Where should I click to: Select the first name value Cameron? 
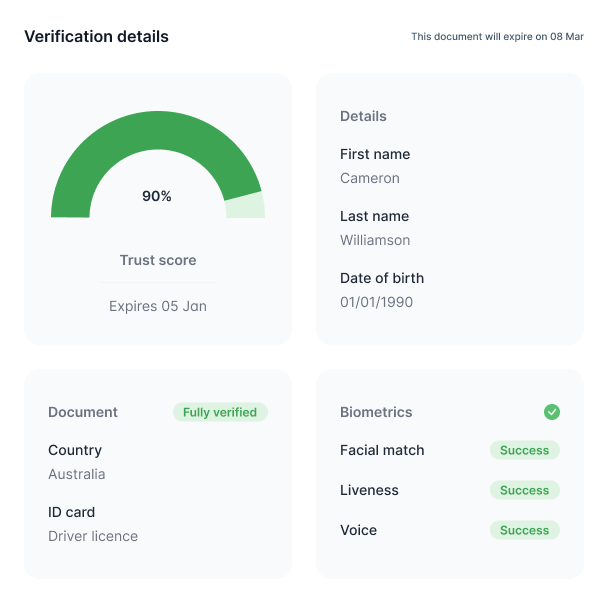coord(370,178)
